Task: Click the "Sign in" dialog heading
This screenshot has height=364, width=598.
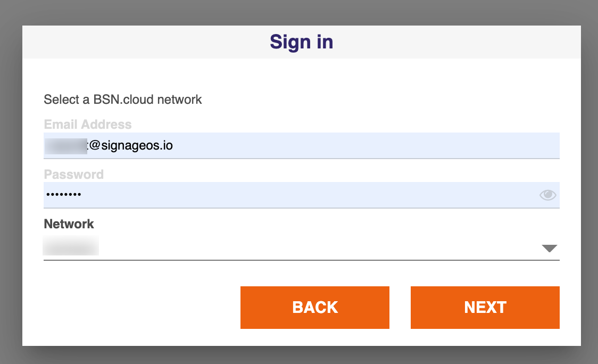Action: 301,42
